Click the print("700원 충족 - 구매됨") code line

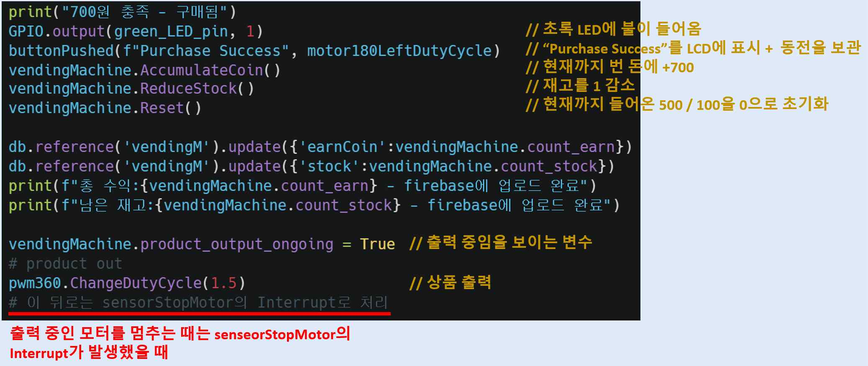pos(123,12)
